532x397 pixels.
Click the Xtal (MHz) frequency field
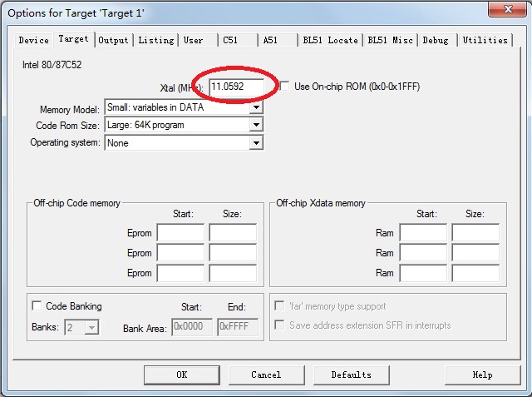236,87
